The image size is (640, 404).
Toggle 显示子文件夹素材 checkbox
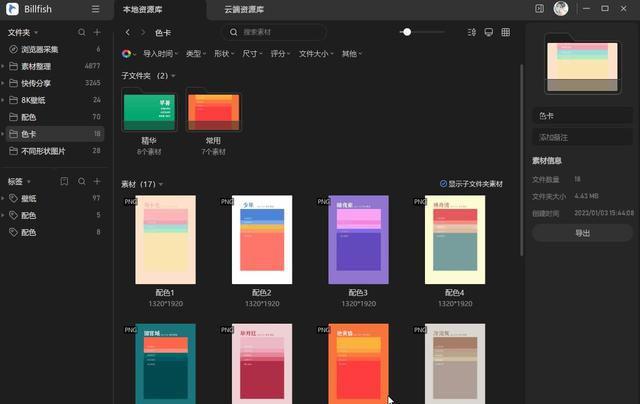tap(443, 184)
